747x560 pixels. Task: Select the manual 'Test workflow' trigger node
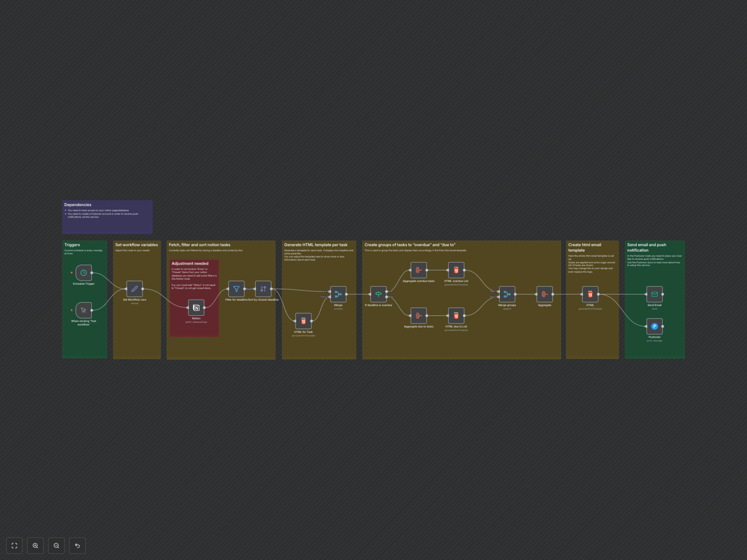pyautogui.click(x=83, y=310)
